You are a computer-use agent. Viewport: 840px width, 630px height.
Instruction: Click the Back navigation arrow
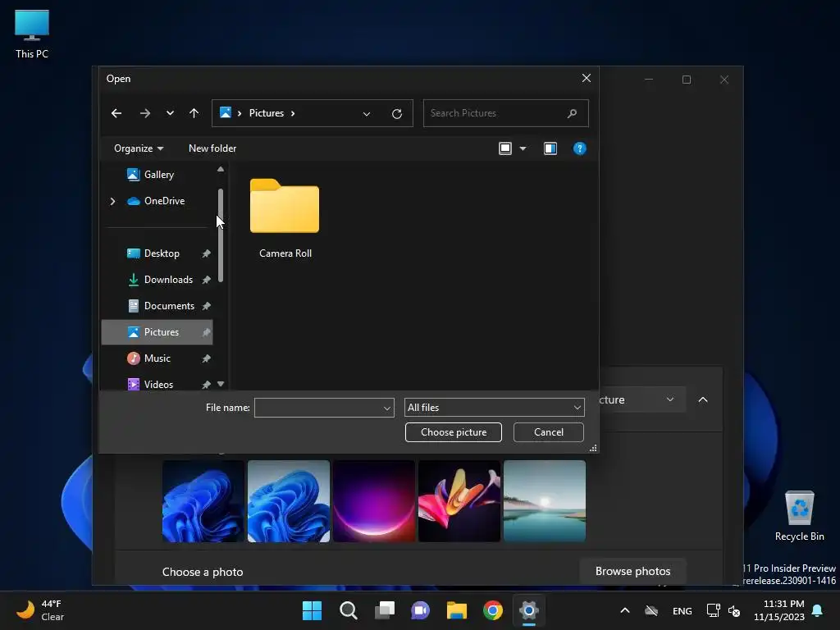click(116, 113)
